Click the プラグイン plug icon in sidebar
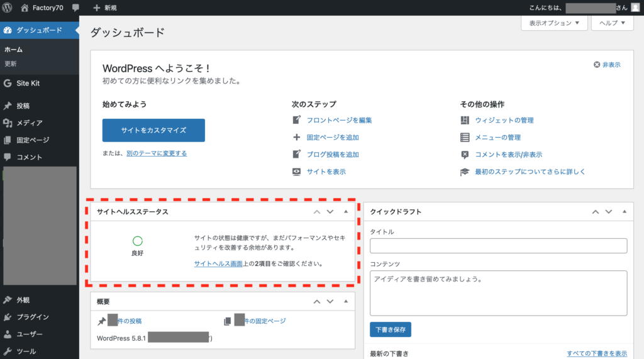644x359 pixels. point(8,317)
